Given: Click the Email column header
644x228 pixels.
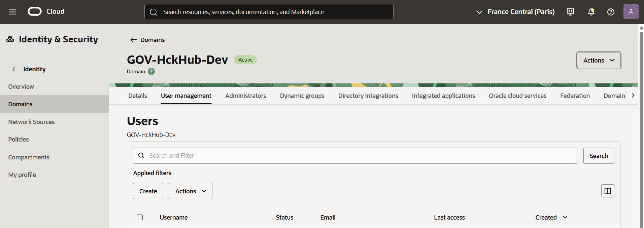Looking at the screenshot, I should [328, 218].
